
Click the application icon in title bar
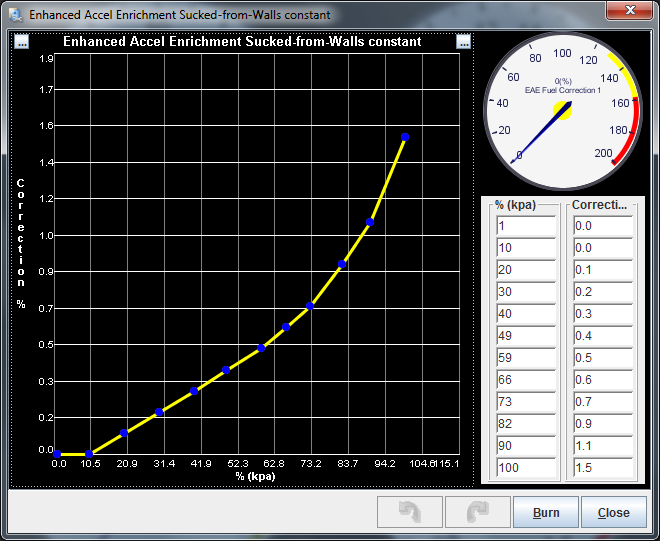[x=15, y=15]
